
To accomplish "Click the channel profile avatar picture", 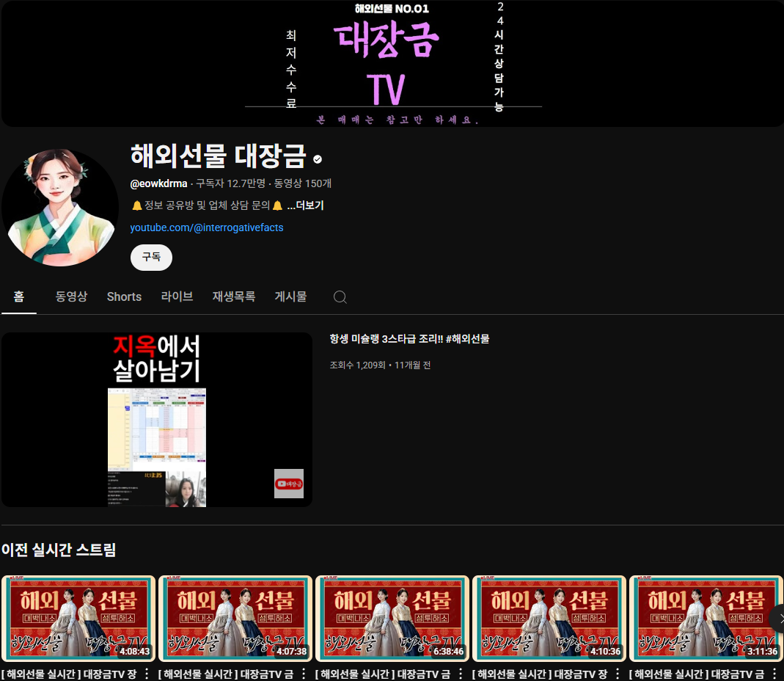I will point(60,208).
